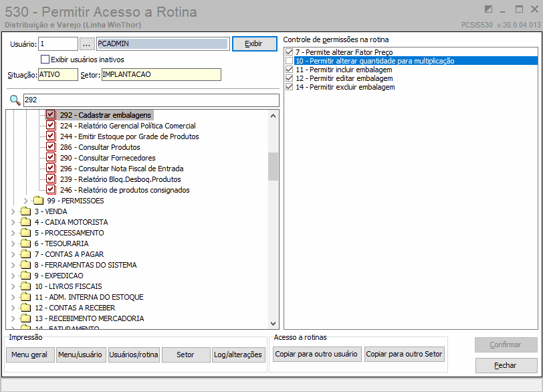Click the Confirmar button

click(506, 345)
